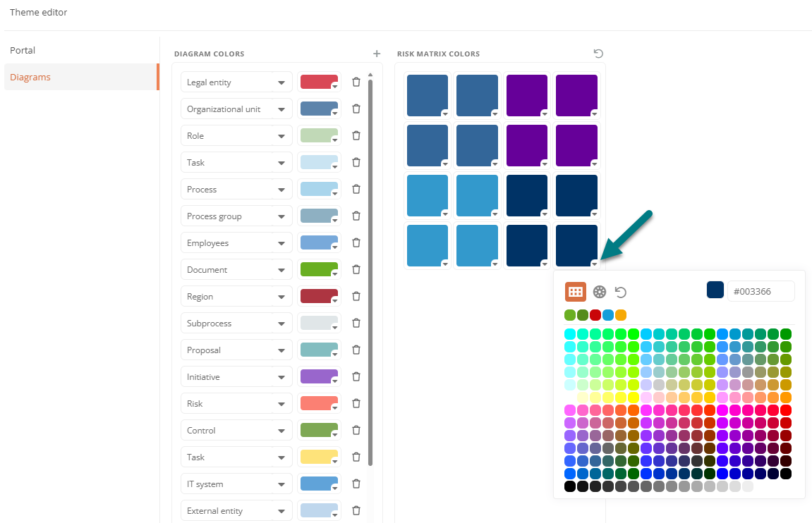This screenshot has height=523, width=812.
Task: Open the Initiative purple color swatch
Action: [319, 376]
